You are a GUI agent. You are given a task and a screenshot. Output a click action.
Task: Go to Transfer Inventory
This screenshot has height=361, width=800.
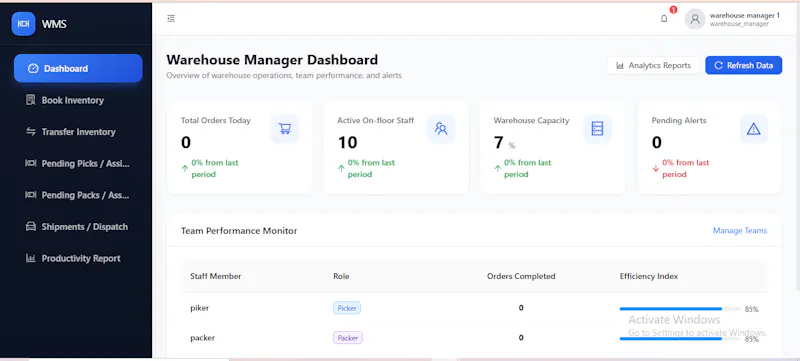78,132
